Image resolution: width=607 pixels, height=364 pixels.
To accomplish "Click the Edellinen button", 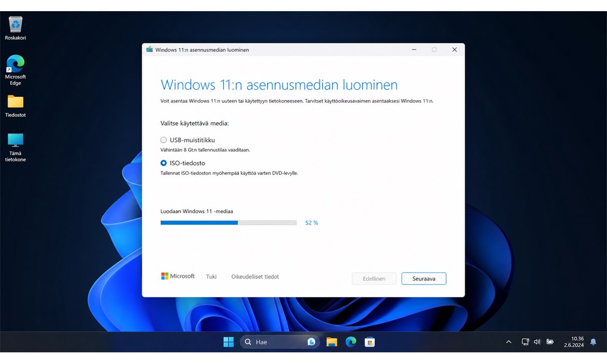I will pos(374,279).
